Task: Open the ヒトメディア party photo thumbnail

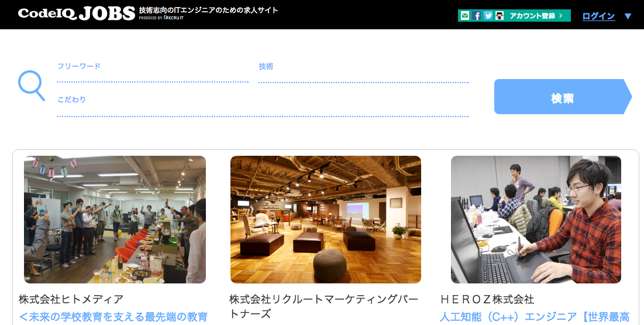Action: pos(115,219)
